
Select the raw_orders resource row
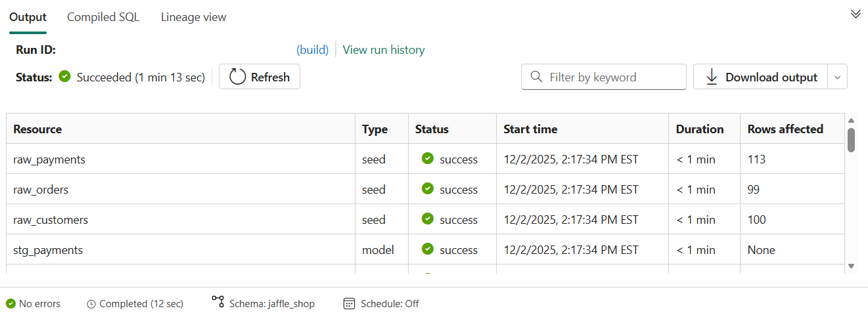41,190
